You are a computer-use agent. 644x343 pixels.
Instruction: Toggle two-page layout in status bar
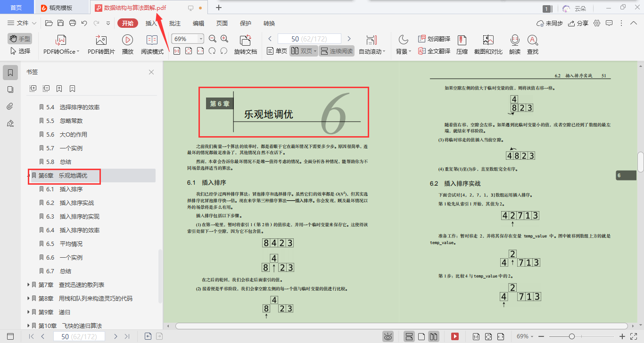click(434, 336)
